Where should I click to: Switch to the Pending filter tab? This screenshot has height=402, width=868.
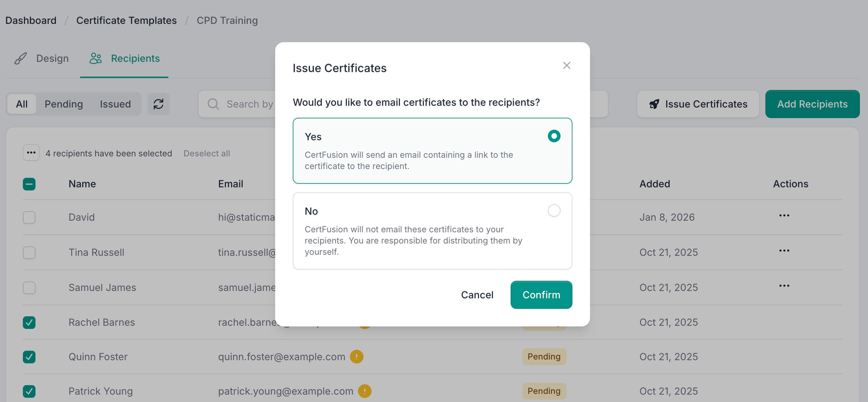(64, 104)
